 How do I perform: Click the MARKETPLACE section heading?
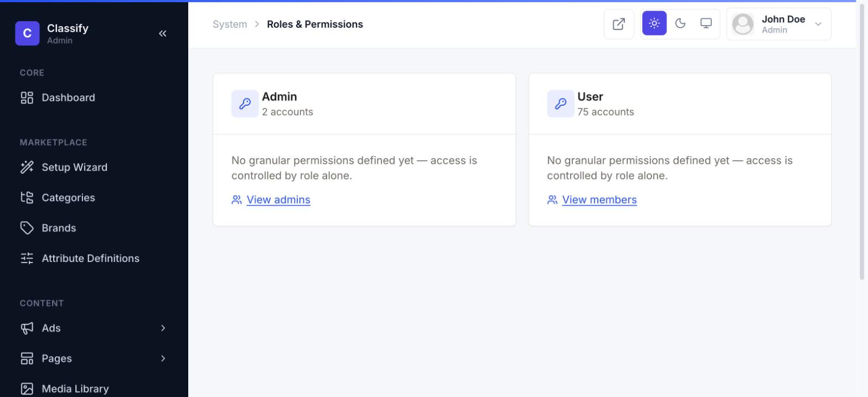54,143
